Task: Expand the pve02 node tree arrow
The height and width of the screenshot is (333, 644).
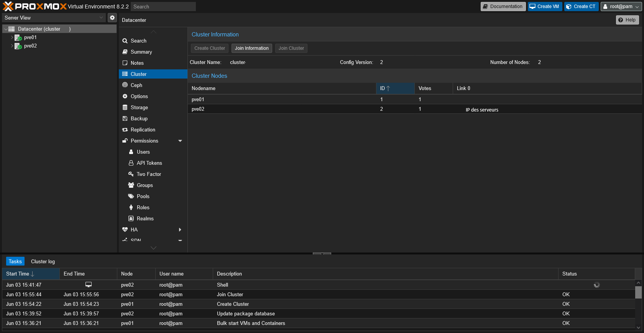Action: (x=12, y=46)
